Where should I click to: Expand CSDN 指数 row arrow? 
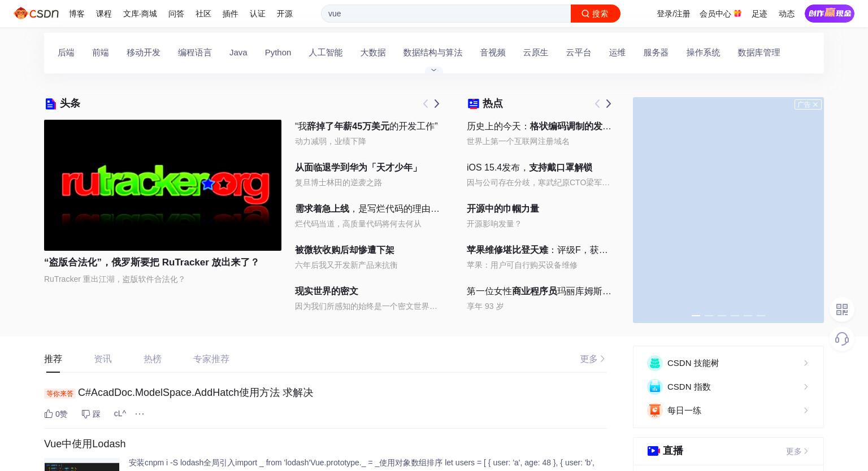(806, 387)
